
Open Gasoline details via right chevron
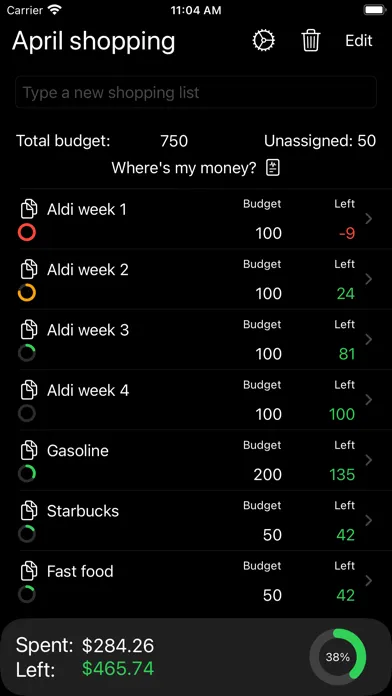(x=368, y=460)
